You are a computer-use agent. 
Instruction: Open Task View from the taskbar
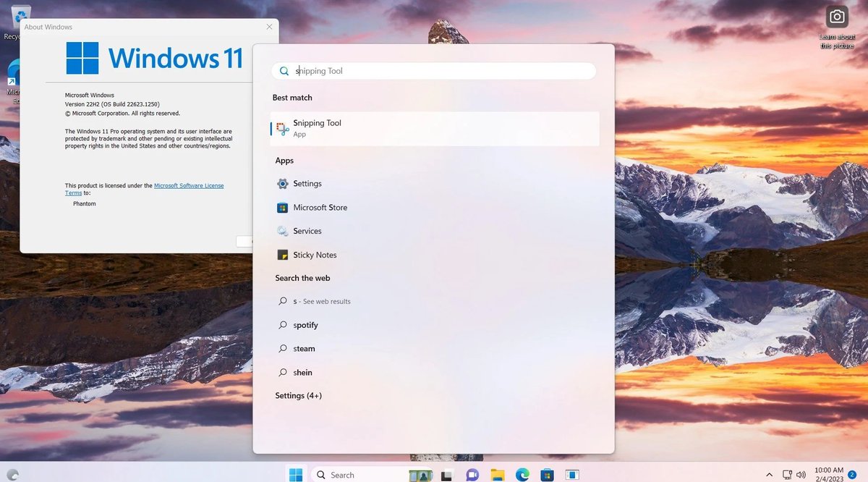pos(447,475)
